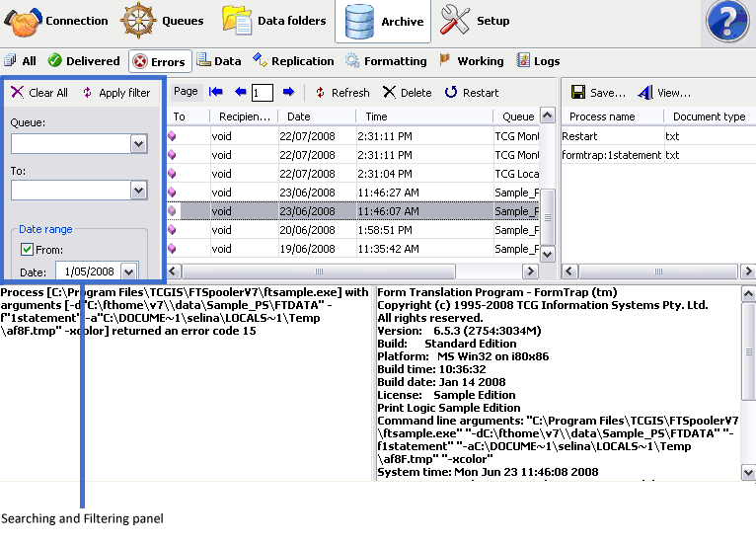Screen dimensions: 756x543
Task: Open the Date picker dropdown
Action: [128, 271]
